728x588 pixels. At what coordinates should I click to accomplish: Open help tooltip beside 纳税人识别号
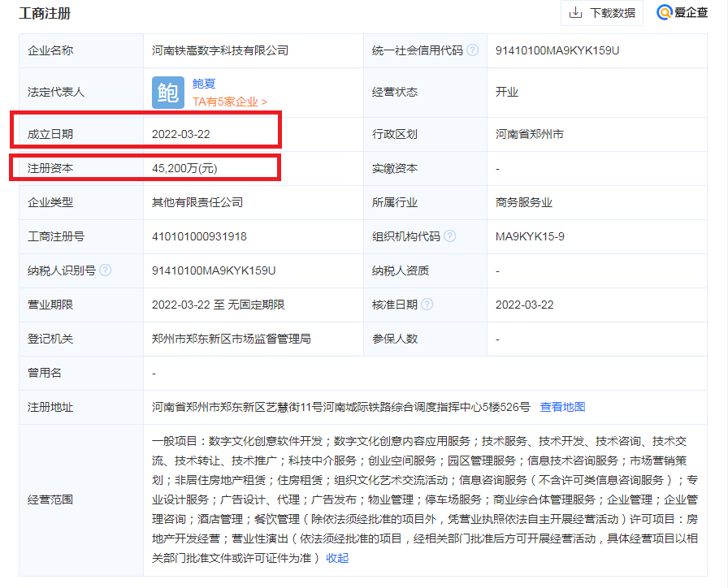(x=104, y=270)
